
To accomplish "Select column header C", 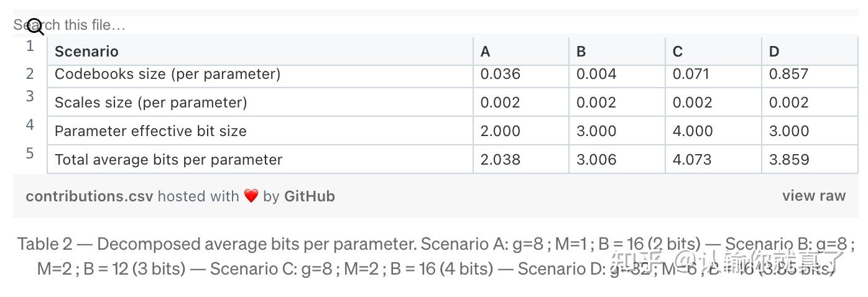I will (x=678, y=52).
